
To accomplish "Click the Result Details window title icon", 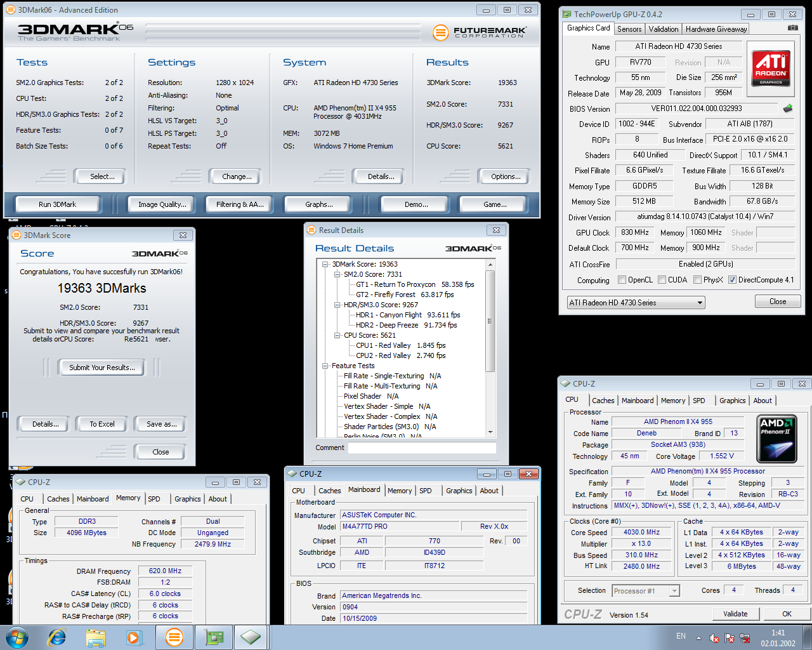I will point(311,230).
